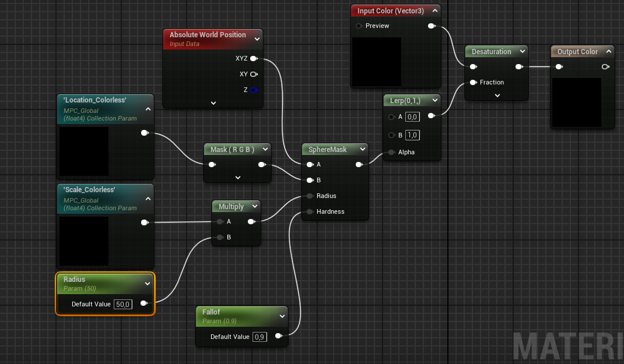Edit the Fallof Default Value field 0,9
The image size is (624, 364).
click(260, 337)
